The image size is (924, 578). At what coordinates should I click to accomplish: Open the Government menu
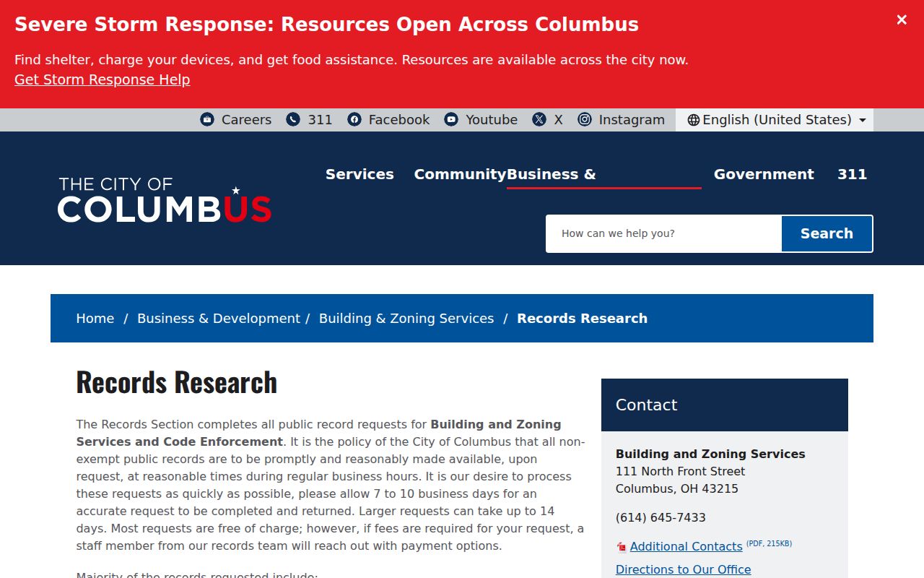pyautogui.click(x=764, y=174)
